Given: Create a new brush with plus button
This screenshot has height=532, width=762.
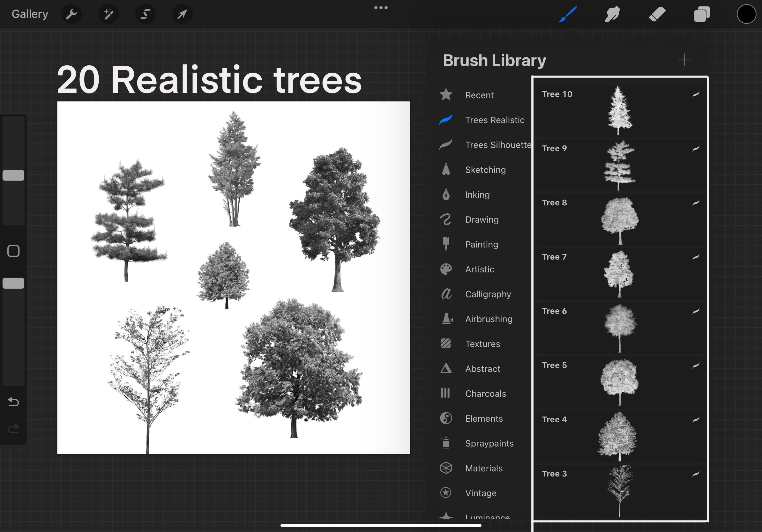Looking at the screenshot, I should [684, 60].
